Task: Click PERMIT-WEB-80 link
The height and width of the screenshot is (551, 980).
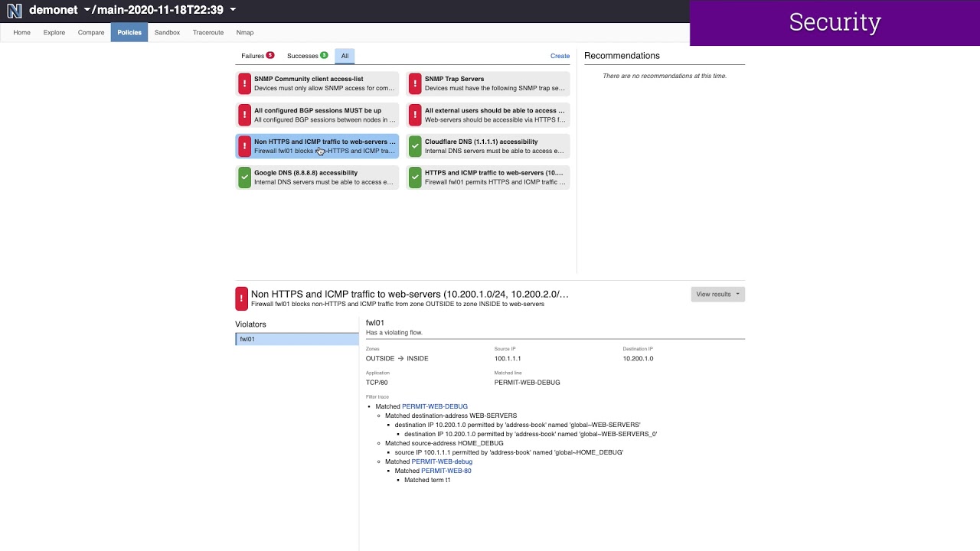Action: click(446, 471)
